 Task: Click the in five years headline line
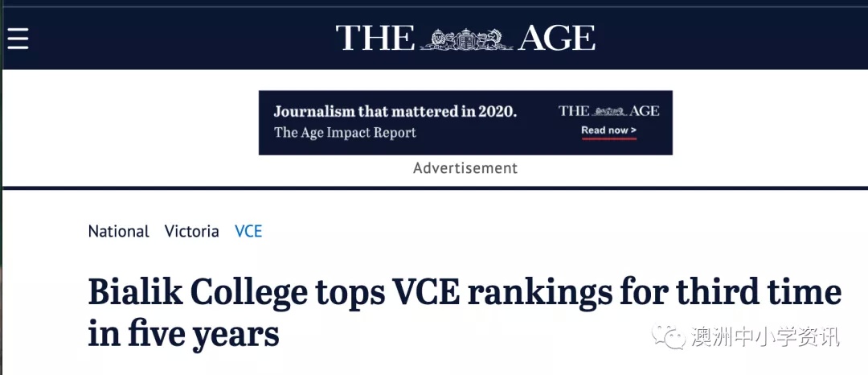coord(183,334)
